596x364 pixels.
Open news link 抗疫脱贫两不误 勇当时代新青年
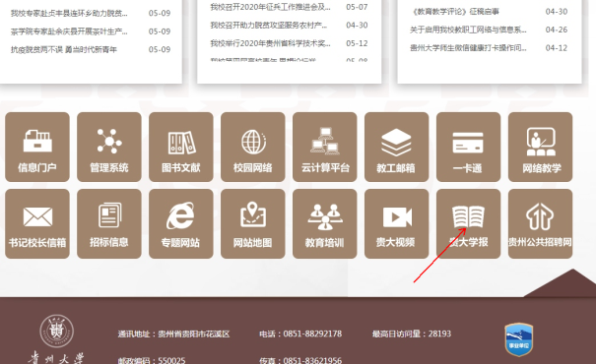click(64, 50)
